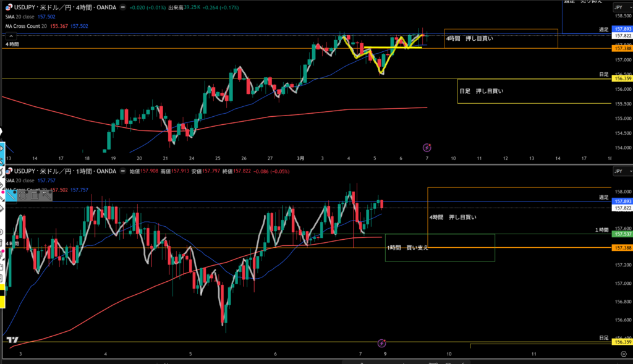Select the arrow drawing tool in floating toolbar

pos(46,196)
